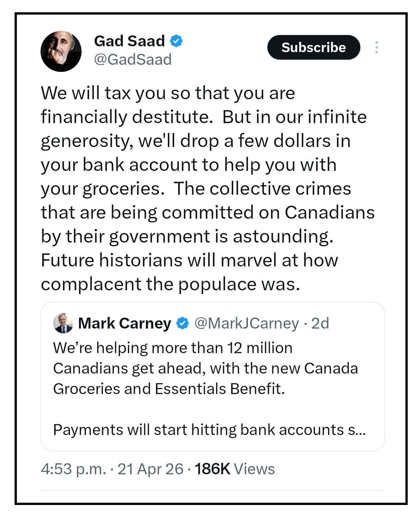The height and width of the screenshot is (515, 420).
Task: Click the @MarkJCarney handle
Action: tap(246, 323)
